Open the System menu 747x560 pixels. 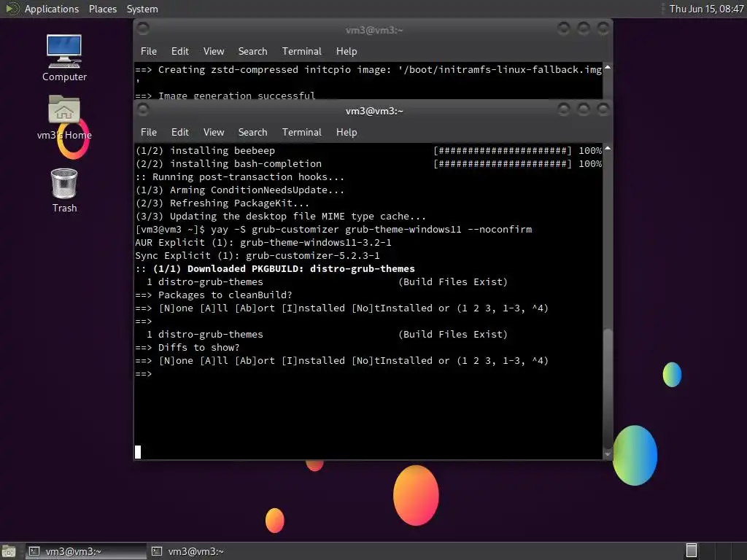pos(142,9)
